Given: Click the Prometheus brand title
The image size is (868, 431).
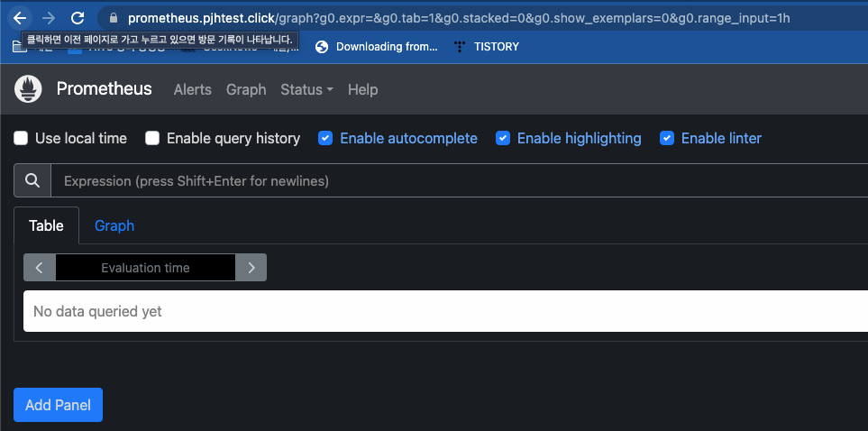Looking at the screenshot, I should pos(104,89).
